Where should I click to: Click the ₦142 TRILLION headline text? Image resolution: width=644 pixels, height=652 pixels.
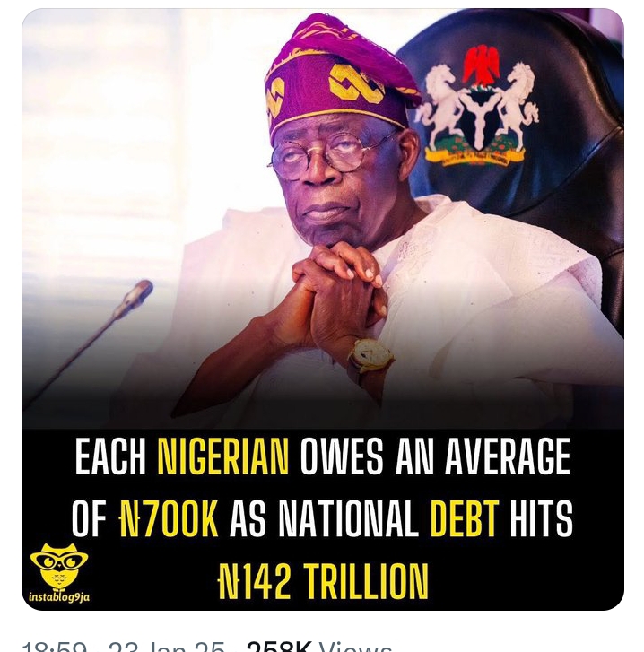[323, 580]
